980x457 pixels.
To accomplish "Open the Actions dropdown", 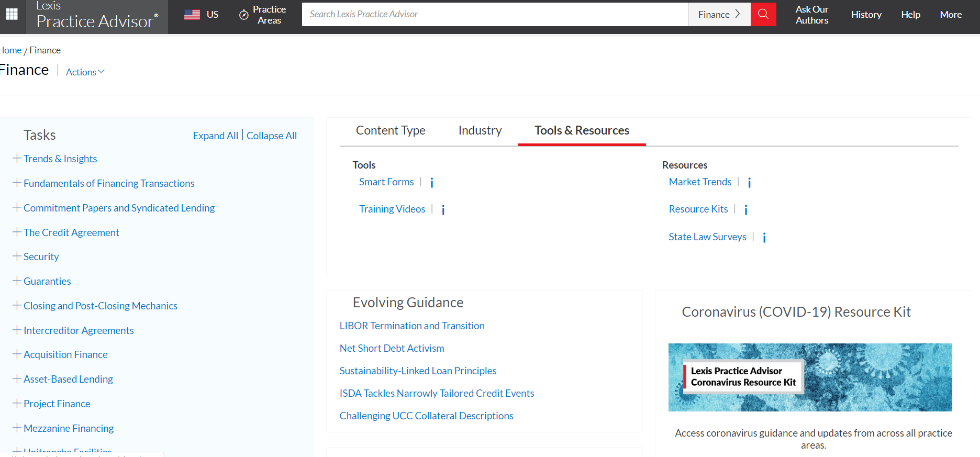I will point(85,72).
